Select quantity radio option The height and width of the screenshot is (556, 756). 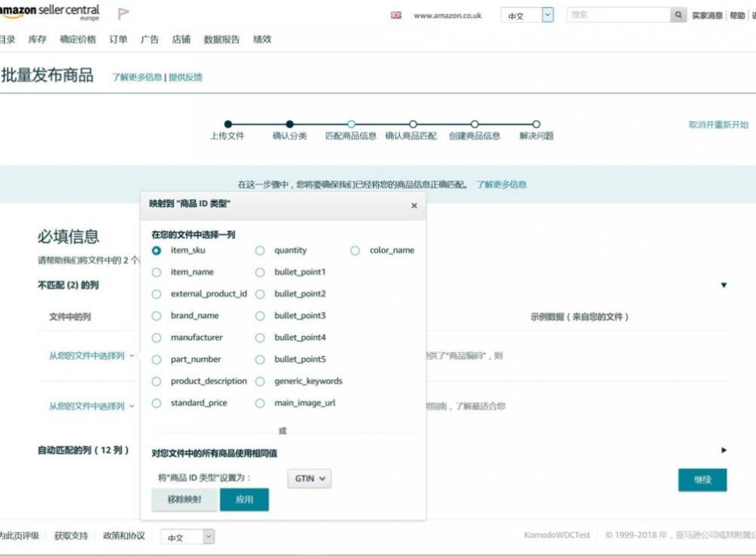coord(260,250)
